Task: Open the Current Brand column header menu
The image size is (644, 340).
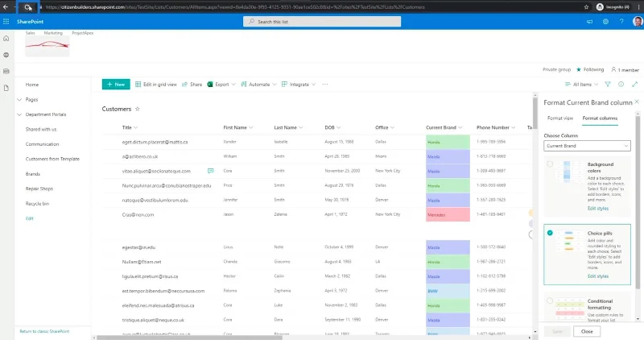Action: pos(444,127)
